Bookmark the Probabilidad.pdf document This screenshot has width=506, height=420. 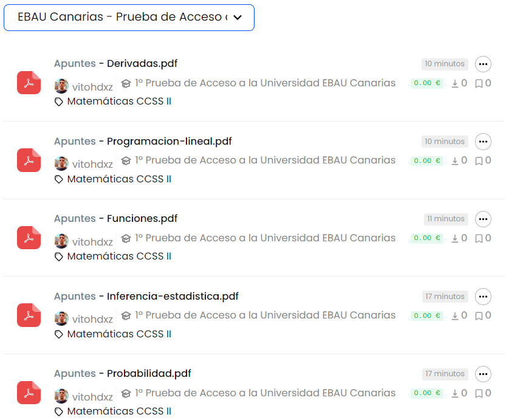point(479,393)
